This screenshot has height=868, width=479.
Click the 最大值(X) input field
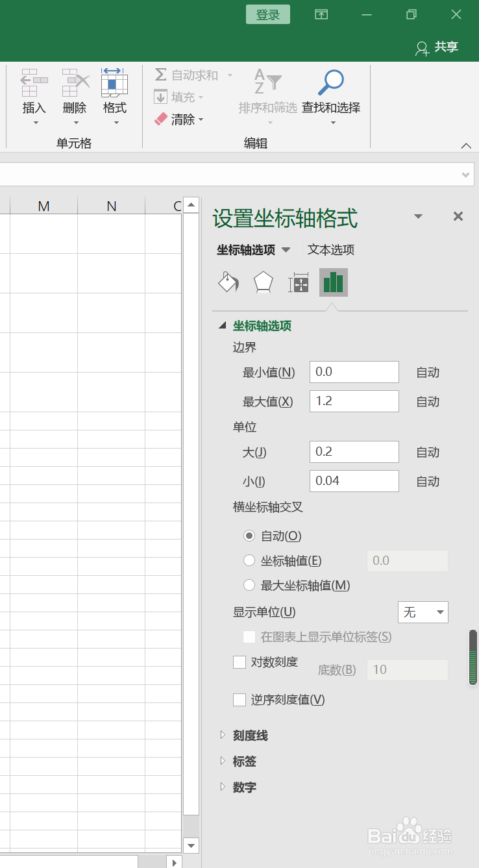pyautogui.click(x=354, y=401)
